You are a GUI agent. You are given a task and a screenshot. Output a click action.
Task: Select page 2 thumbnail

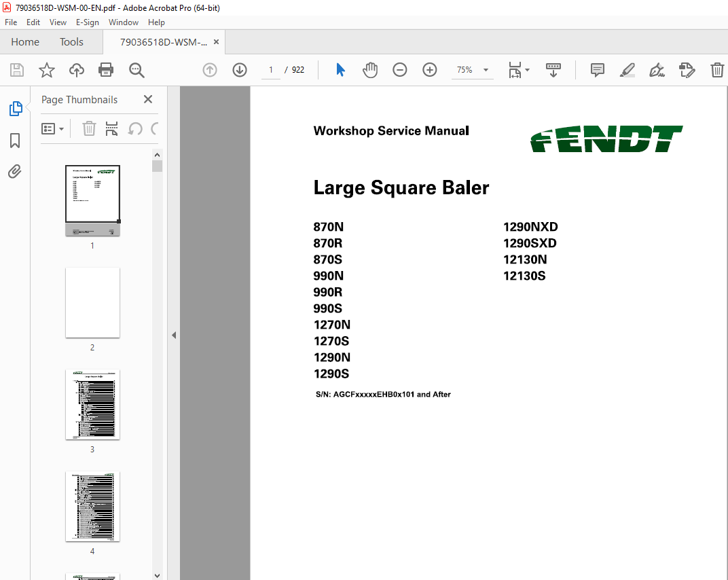pos(92,303)
